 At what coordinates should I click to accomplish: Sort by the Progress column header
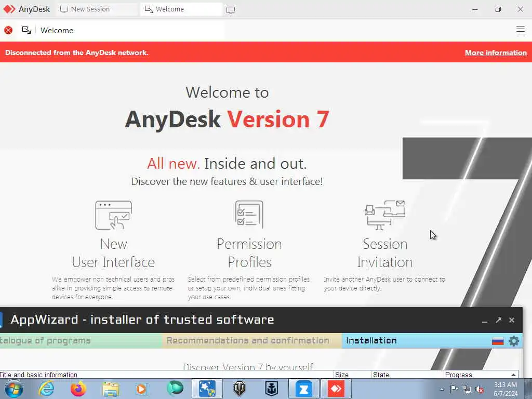481,375
